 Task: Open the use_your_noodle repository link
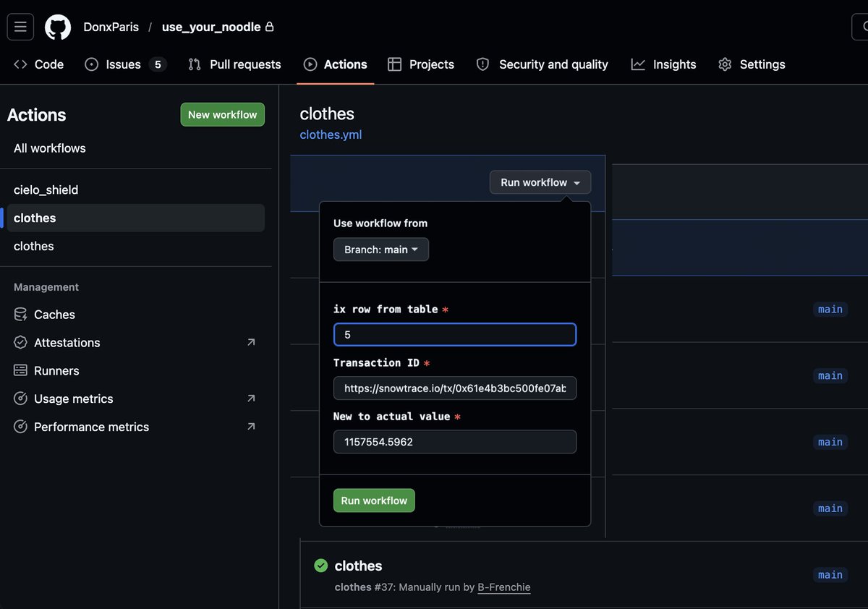tap(211, 27)
